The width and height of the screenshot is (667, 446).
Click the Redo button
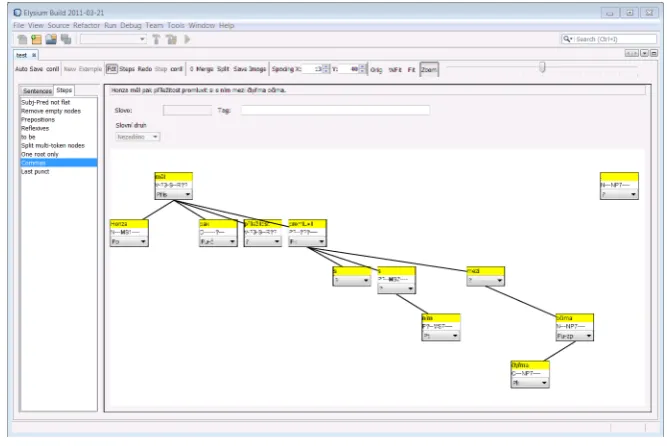point(145,69)
